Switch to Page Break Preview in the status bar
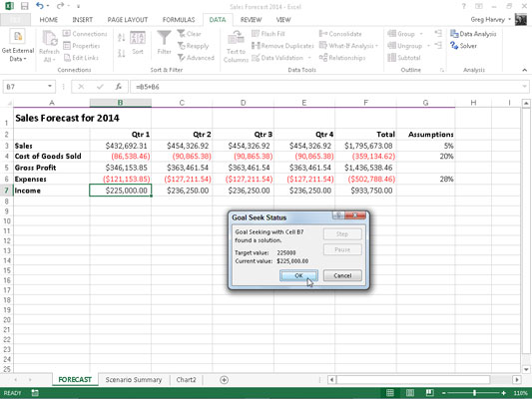This screenshot has width=532, height=399. pyautogui.click(x=429, y=393)
